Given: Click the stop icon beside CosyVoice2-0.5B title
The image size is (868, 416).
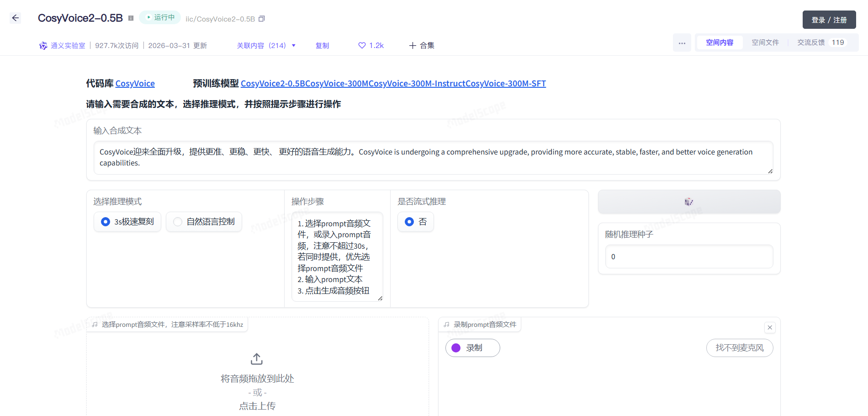Looking at the screenshot, I should pos(131,18).
